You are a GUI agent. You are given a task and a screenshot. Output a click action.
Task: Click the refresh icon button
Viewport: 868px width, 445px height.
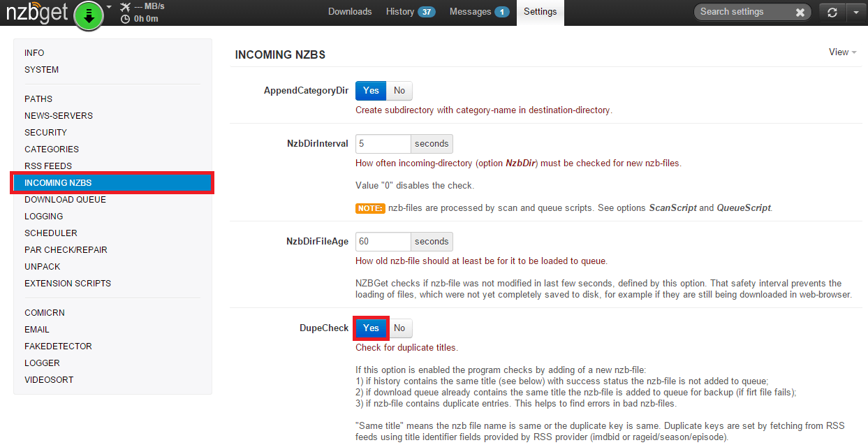832,13
